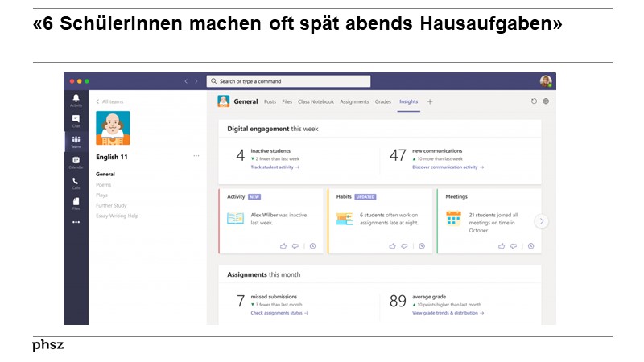
Task: Open the user profile avatar
Action: 546,81
